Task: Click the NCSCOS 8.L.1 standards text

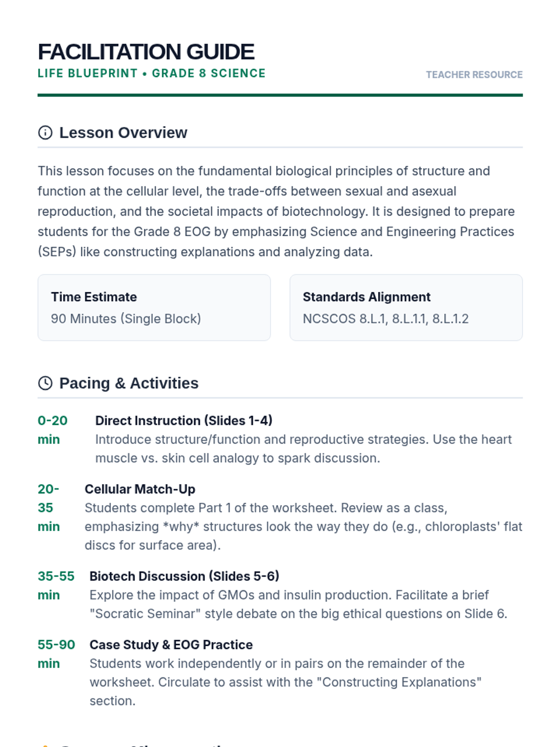Action: click(385, 319)
